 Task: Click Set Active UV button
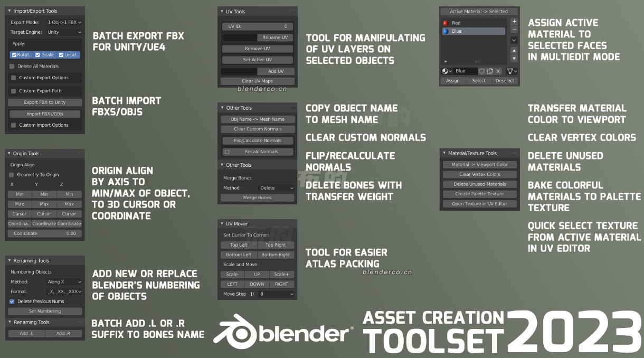click(258, 60)
